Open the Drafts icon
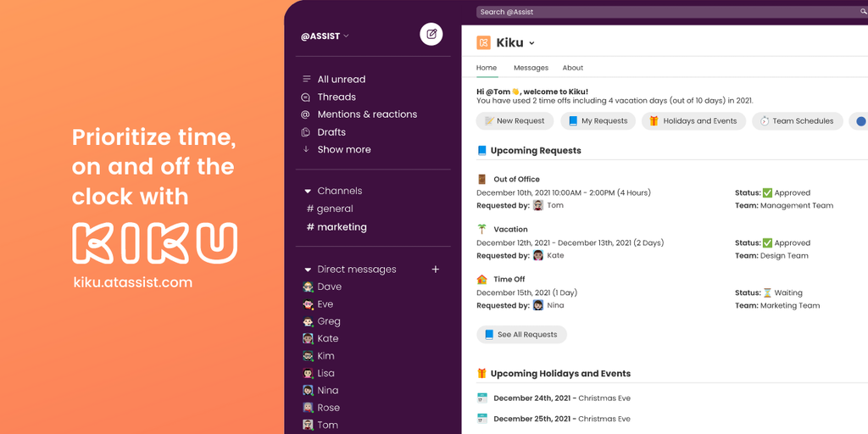The width and height of the screenshot is (868, 434). [305, 132]
